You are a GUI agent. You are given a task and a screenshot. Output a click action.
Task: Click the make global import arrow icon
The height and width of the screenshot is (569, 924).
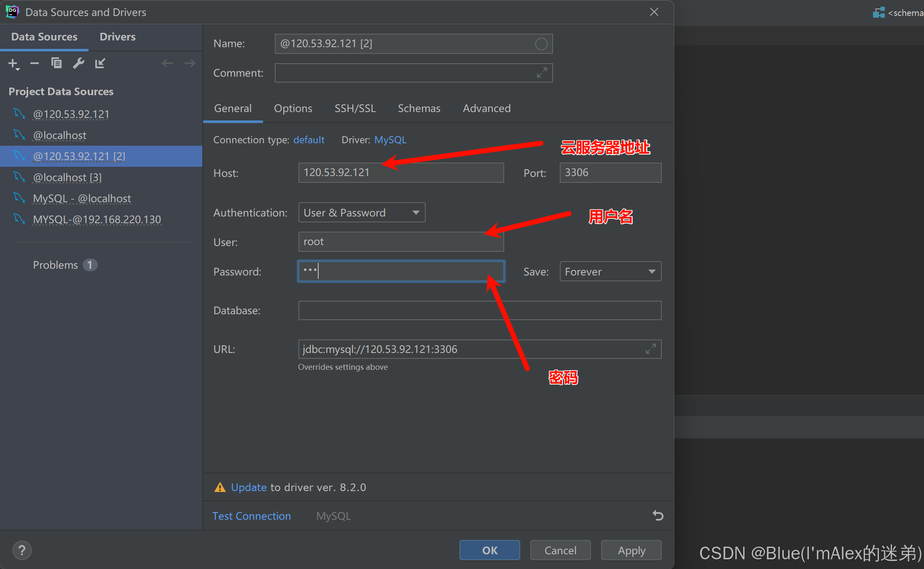pyautogui.click(x=100, y=63)
